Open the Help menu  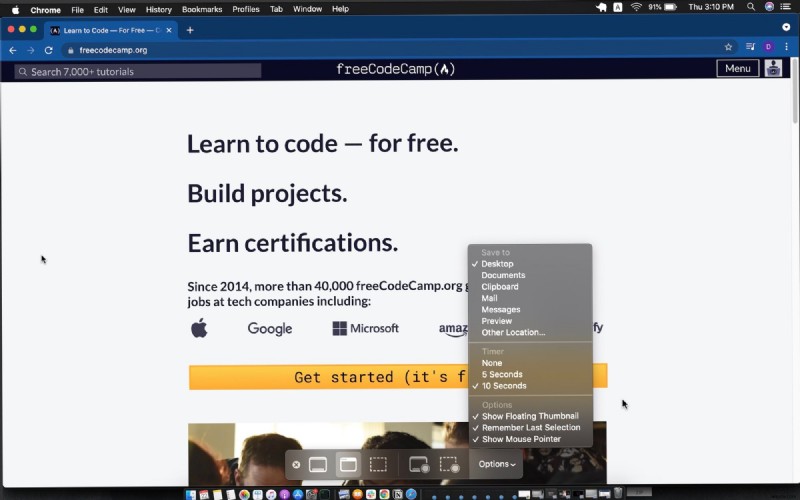click(340, 9)
